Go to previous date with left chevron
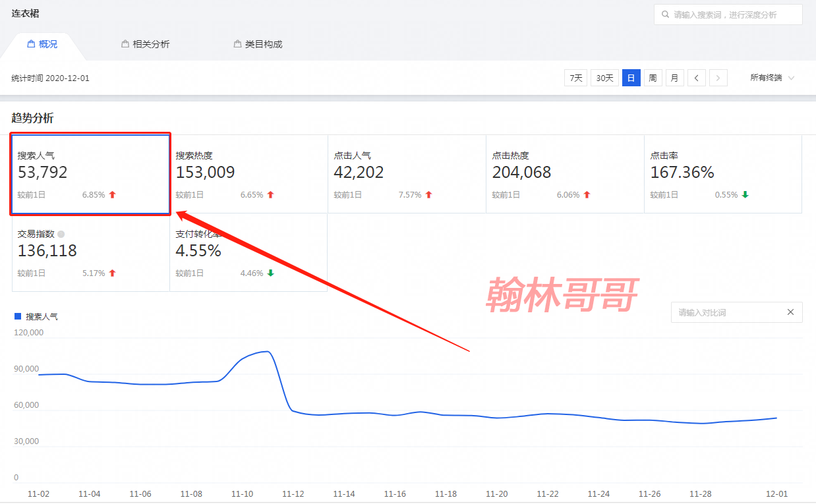816x504 pixels. click(697, 78)
